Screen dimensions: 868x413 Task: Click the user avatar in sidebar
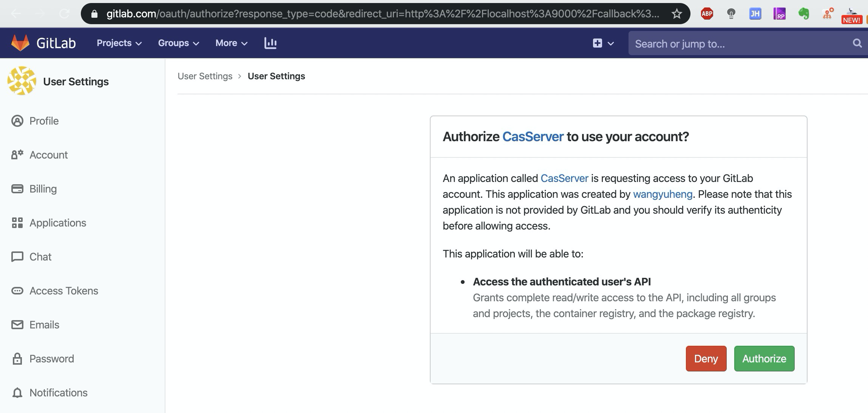point(22,81)
